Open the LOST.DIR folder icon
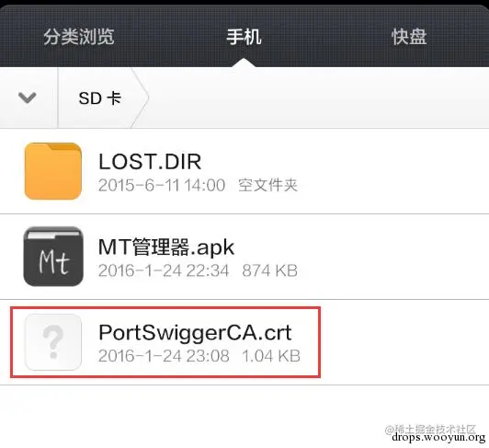The image size is (489, 448). coord(53,171)
